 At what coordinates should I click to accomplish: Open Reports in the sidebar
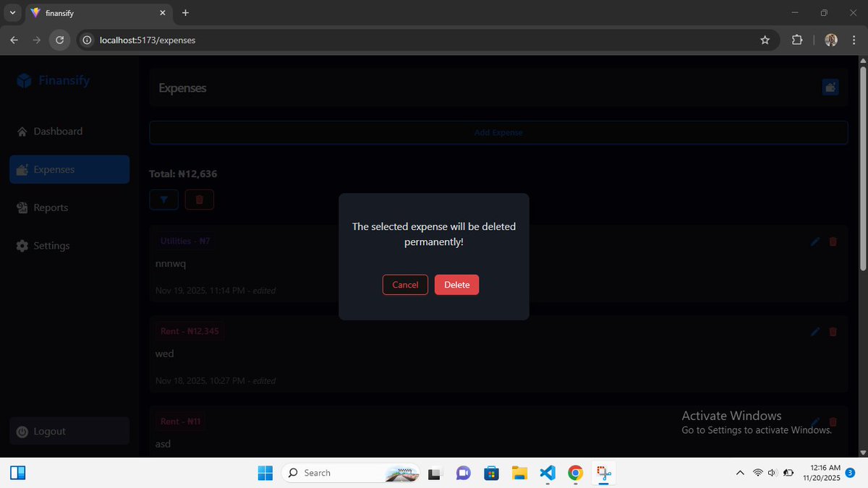(69, 207)
